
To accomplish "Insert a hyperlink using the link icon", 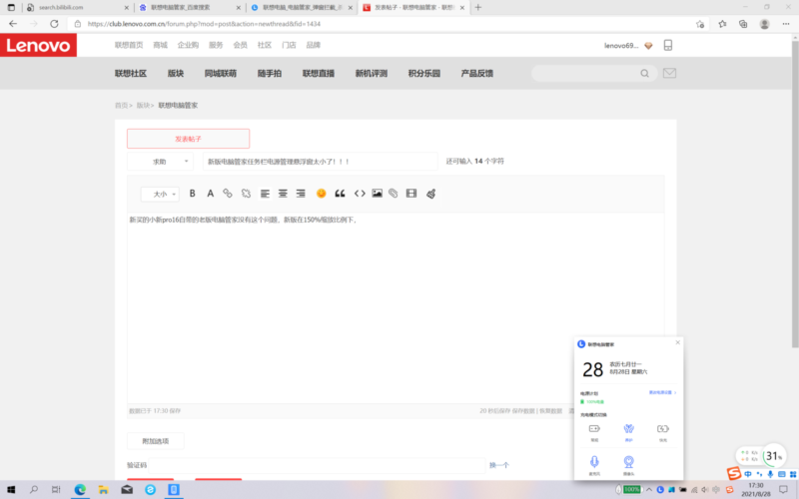I will [228, 193].
